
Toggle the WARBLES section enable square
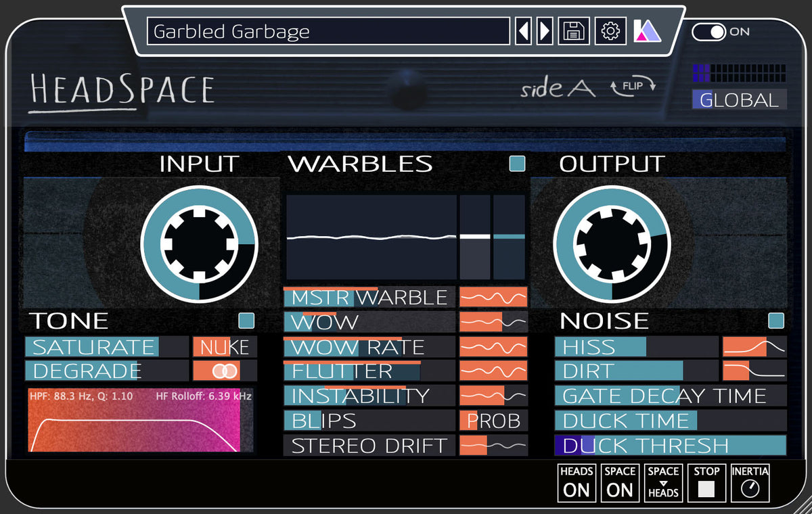[x=517, y=164]
